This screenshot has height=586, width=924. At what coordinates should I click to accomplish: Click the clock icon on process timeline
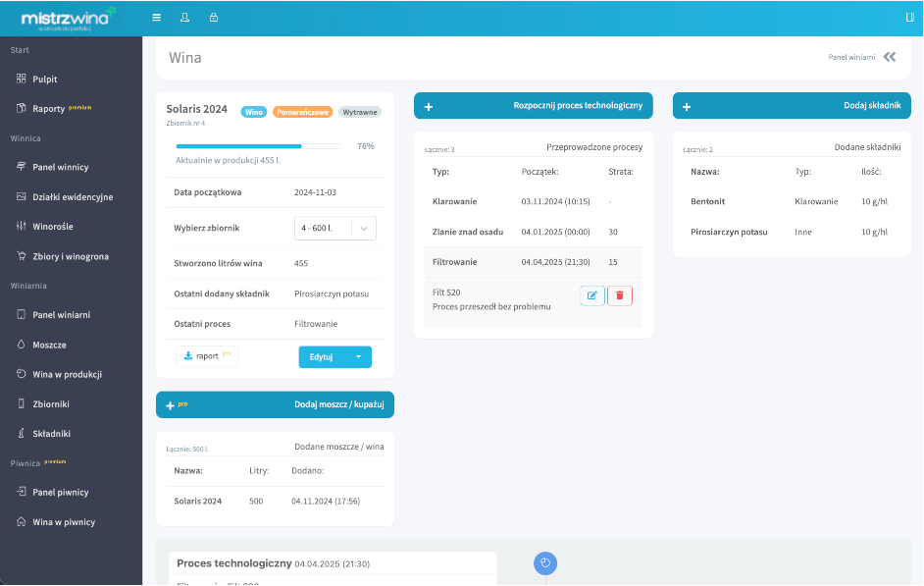pyautogui.click(x=546, y=562)
